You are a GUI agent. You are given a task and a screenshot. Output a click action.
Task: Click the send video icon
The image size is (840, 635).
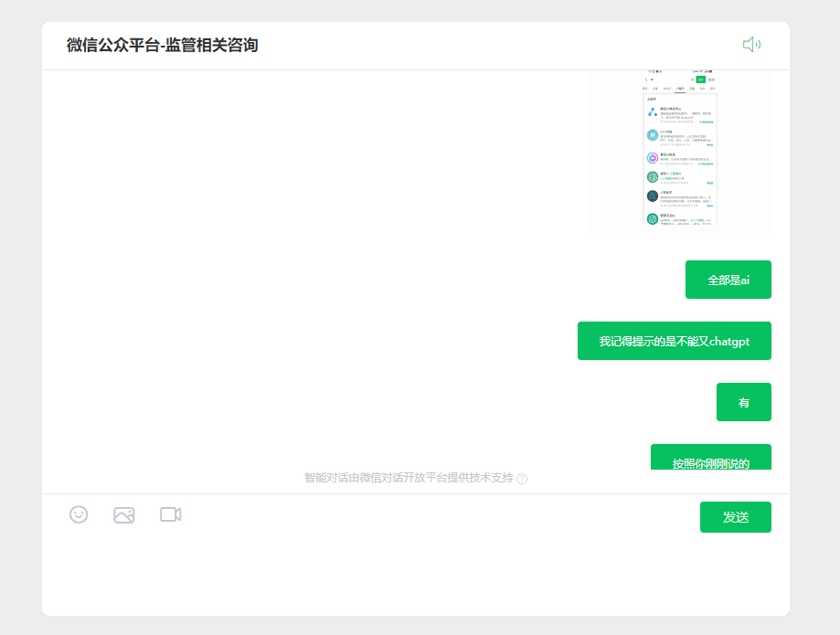tap(171, 514)
